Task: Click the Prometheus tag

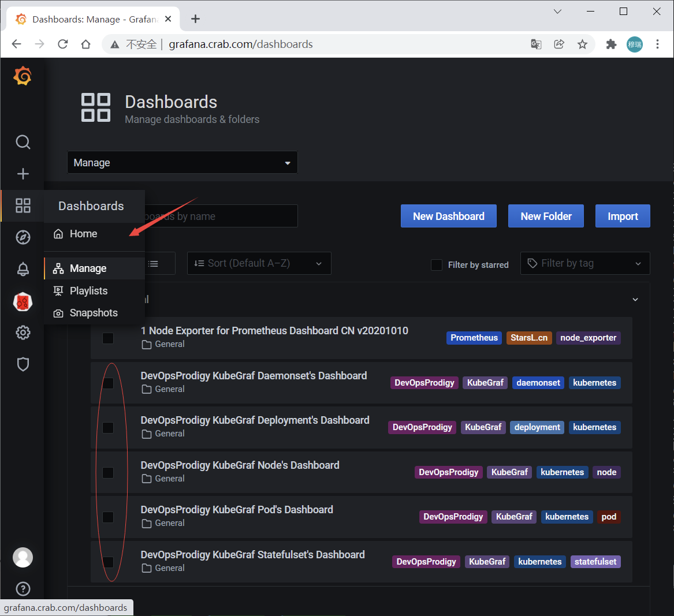Action: [474, 338]
